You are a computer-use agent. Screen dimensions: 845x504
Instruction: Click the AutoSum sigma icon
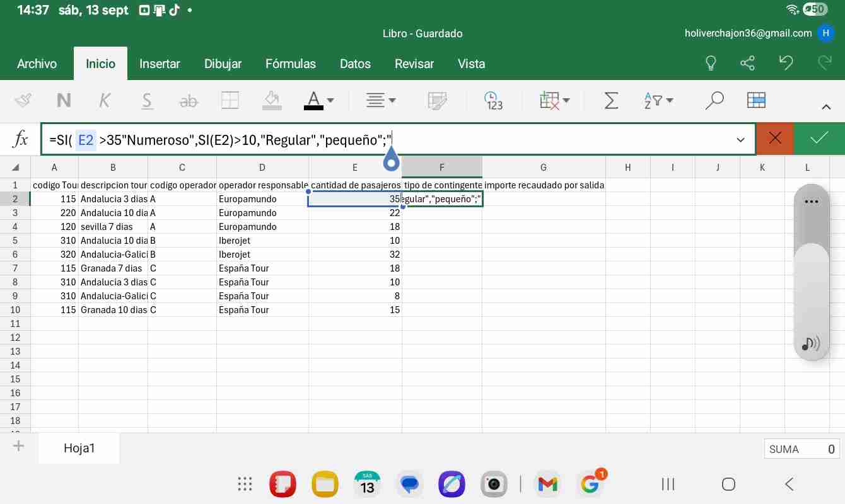point(610,101)
